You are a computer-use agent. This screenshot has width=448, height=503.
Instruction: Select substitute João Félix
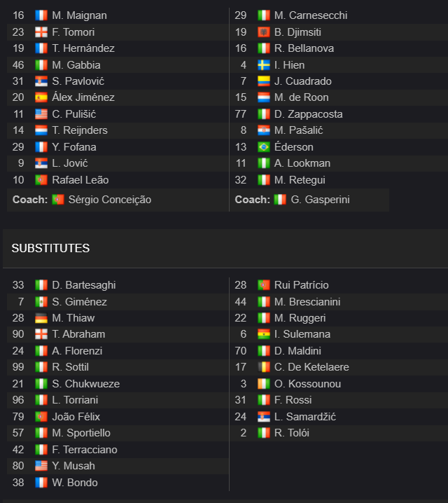(76, 417)
